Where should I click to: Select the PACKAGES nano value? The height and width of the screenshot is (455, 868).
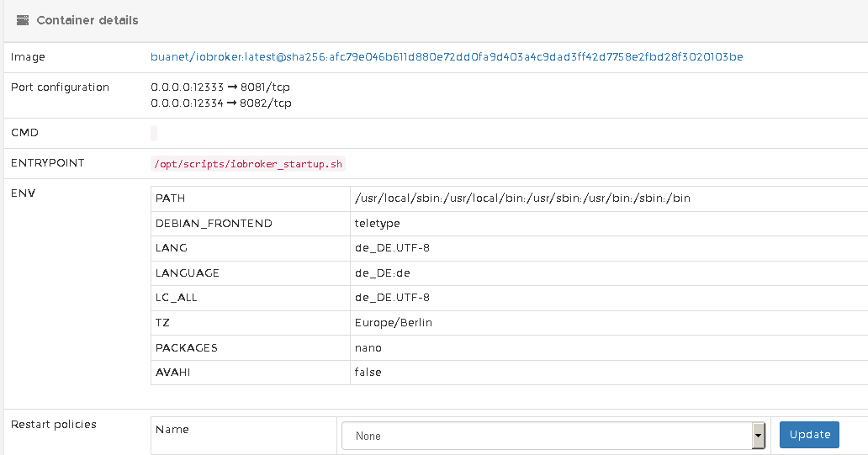point(368,347)
